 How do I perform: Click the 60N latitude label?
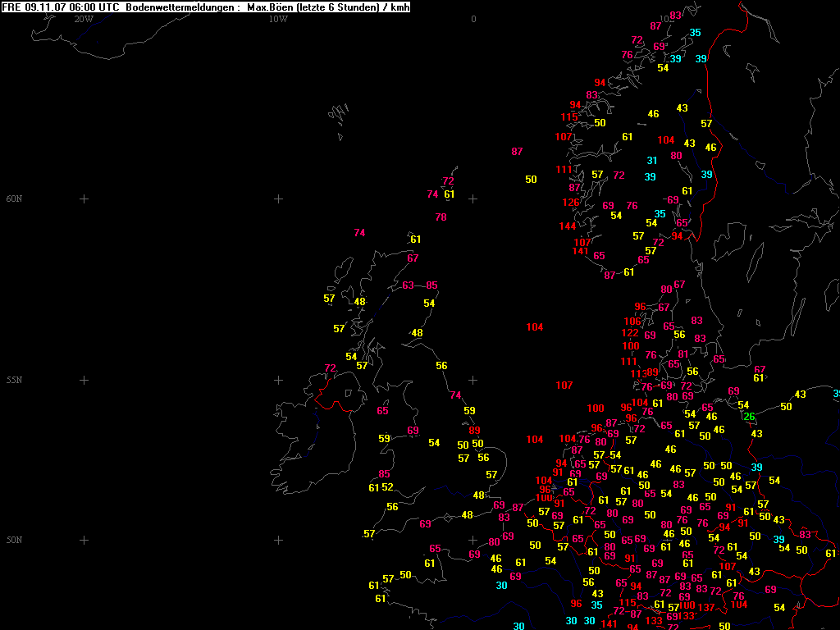15,199
